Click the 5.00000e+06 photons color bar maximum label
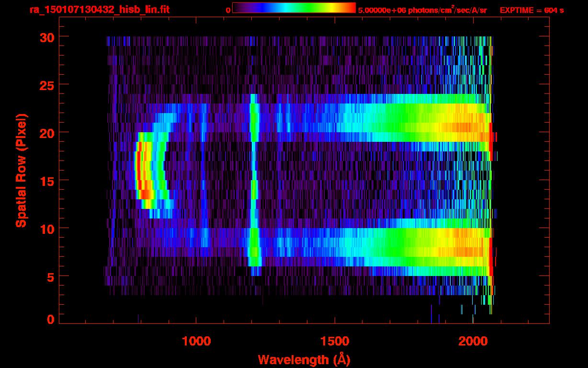Viewport: 588px width, 368px height. point(422,10)
